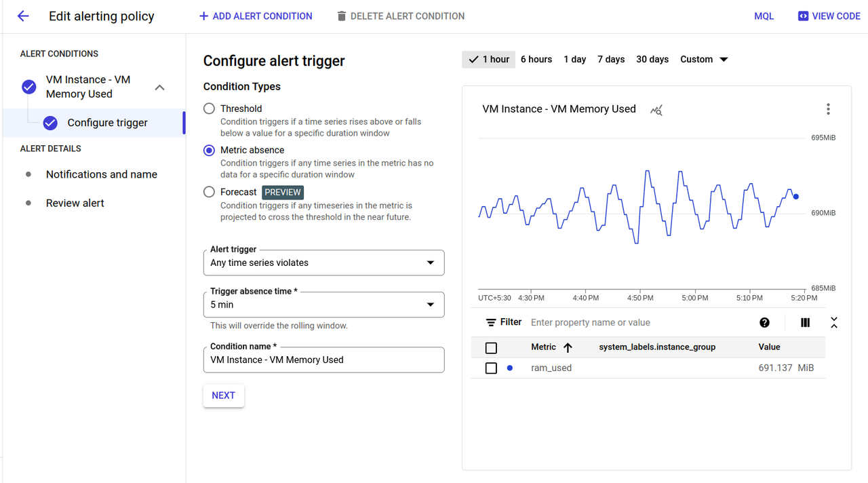
Task: Click the NEXT button
Action: point(223,395)
